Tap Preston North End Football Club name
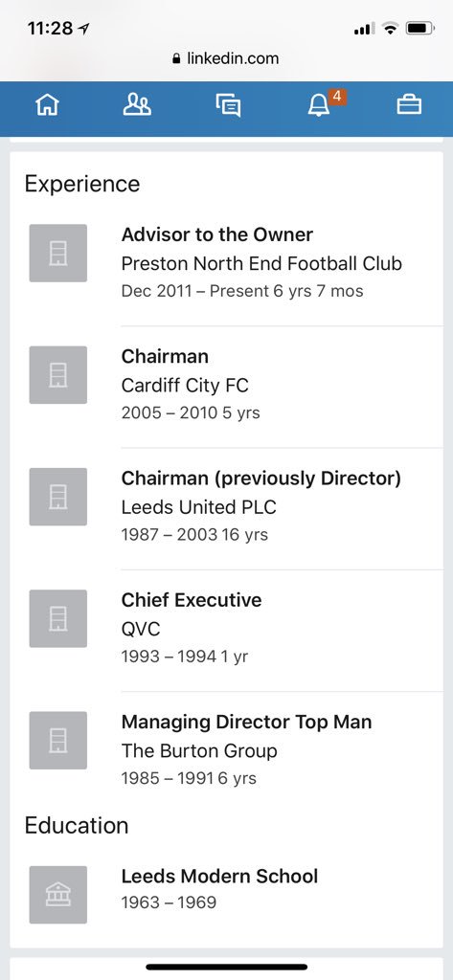This screenshot has width=453, height=980. pyautogui.click(x=261, y=264)
